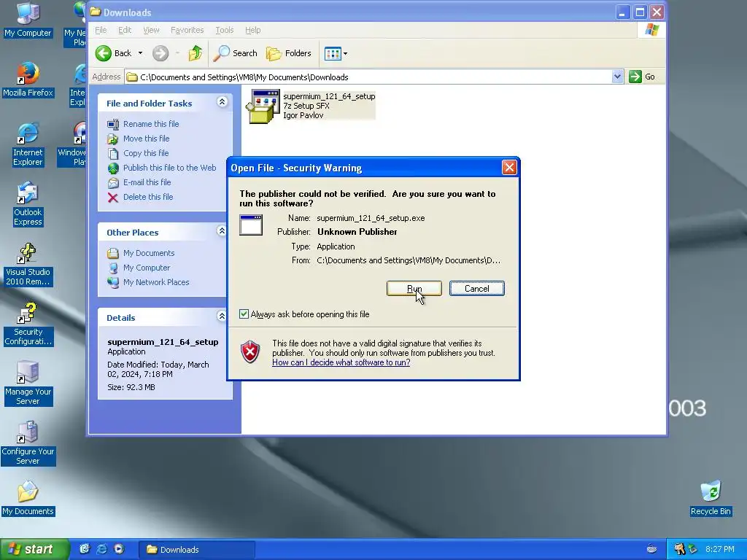Maximize the Downloads window
The width and height of the screenshot is (747, 560).
pyautogui.click(x=640, y=12)
